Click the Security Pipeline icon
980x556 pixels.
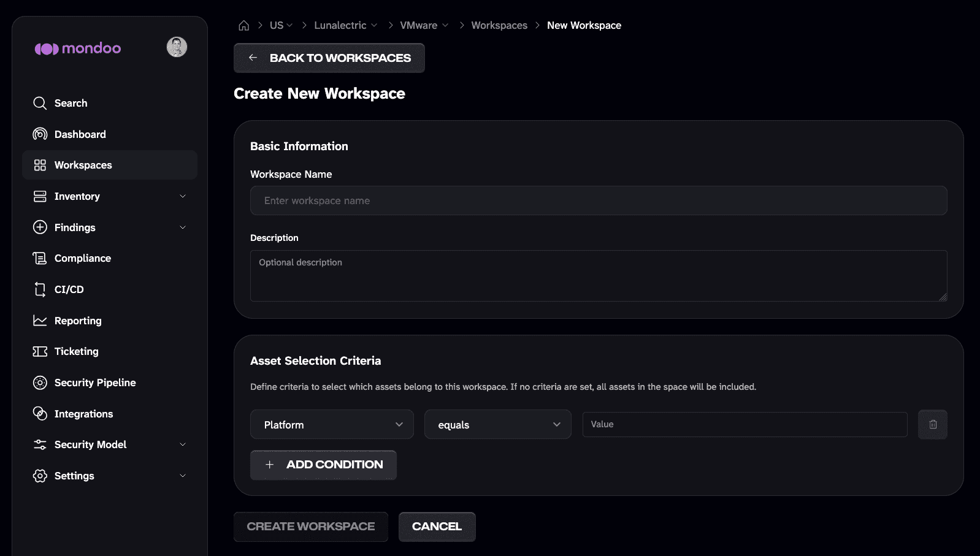(40, 383)
